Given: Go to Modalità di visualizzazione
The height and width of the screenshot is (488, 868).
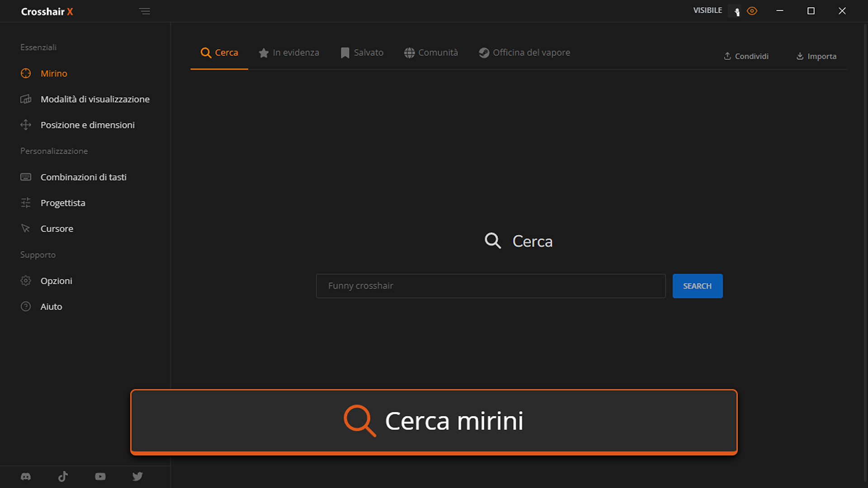Looking at the screenshot, I should point(85,99).
